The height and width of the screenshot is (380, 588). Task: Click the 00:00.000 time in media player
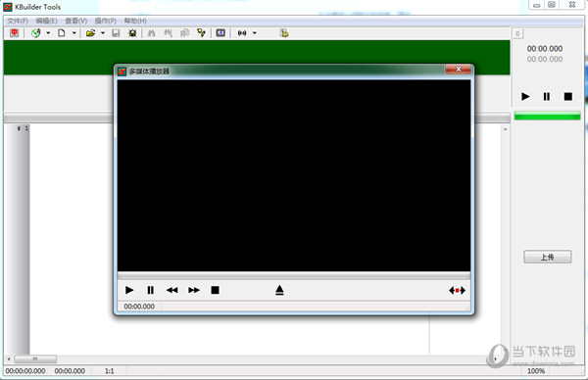(139, 307)
